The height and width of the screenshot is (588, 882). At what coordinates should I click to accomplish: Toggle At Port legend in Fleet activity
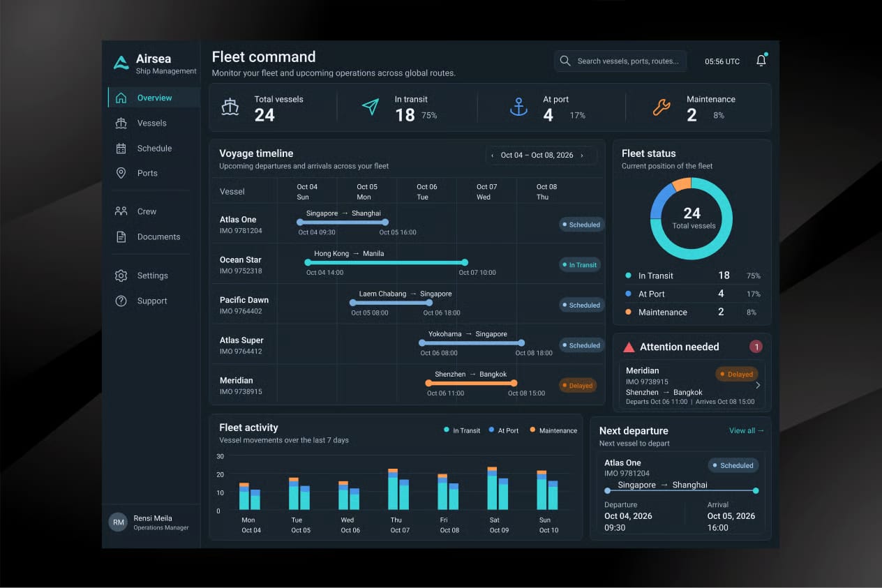(x=504, y=430)
